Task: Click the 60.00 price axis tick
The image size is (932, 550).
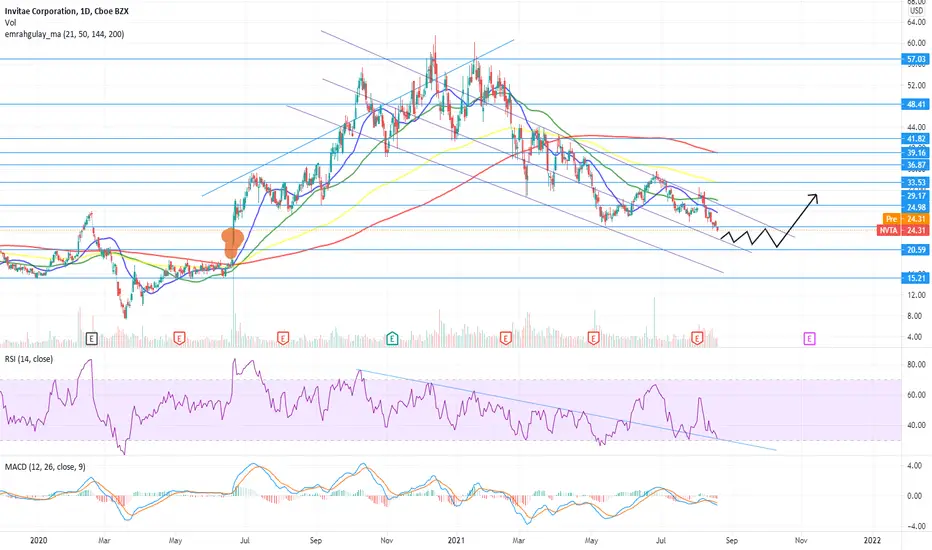Action: click(x=916, y=43)
